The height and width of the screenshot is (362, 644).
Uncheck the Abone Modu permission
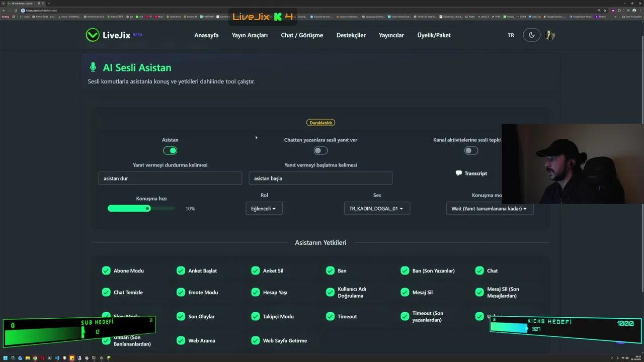point(106,270)
